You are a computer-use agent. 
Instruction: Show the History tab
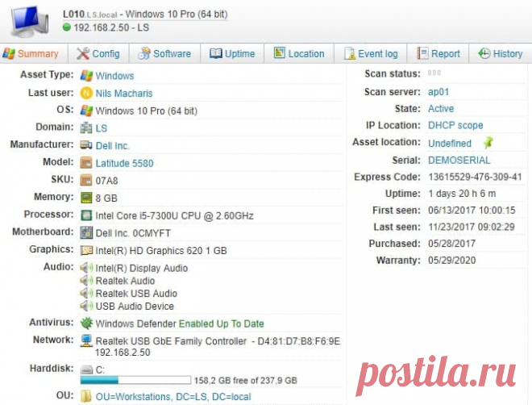[500, 53]
